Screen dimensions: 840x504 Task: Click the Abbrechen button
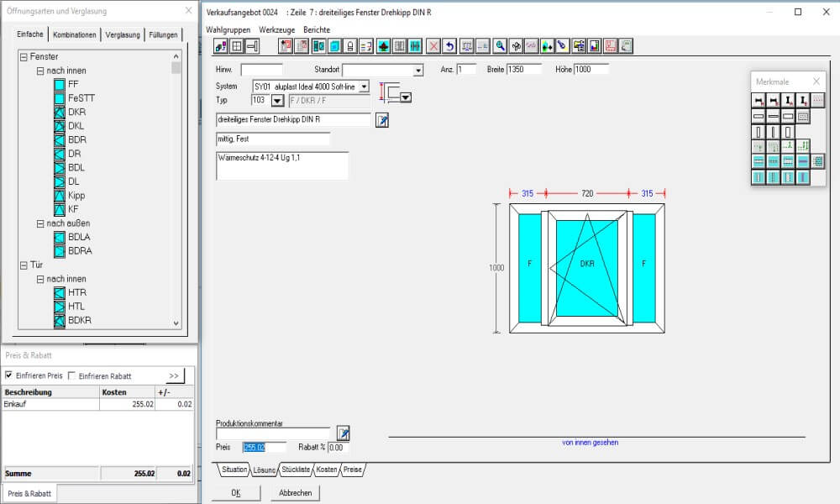[x=295, y=493]
